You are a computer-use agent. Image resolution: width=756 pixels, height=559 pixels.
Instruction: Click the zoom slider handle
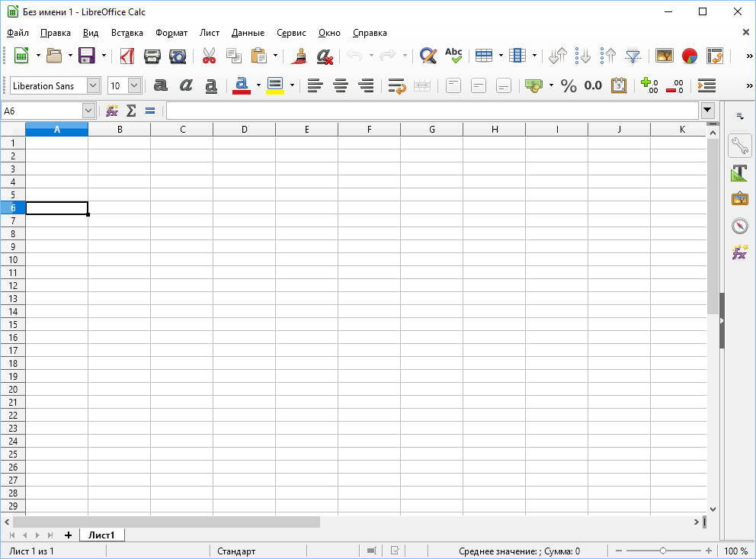pyautogui.click(x=663, y=551)
